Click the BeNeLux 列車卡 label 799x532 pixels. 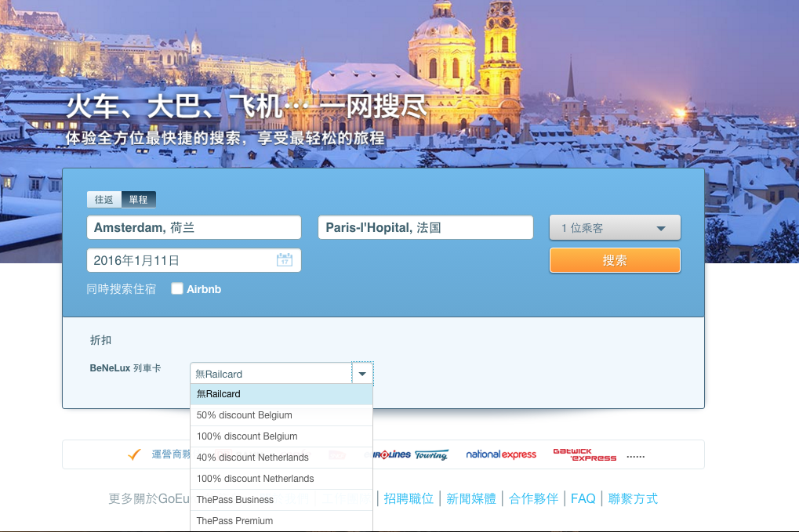[x=125, y=368]
